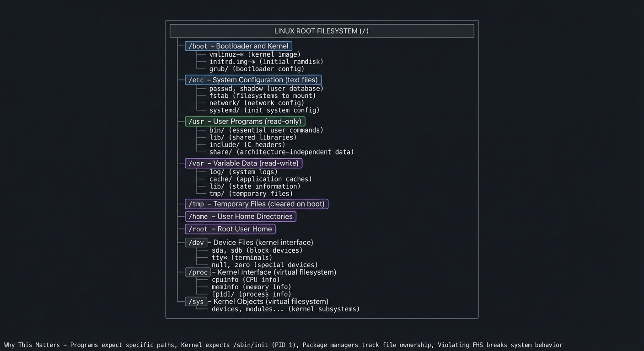
Task: Select the /usr User Programs node
Action: point(245,121)
